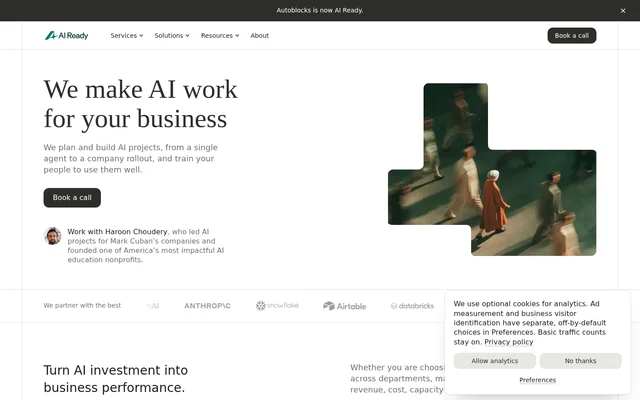The height and width of the screenshot is (400, 640).
Task: Click the 'Autoblocks is now AI Ready.' text
Action: (x=320, y=10)
